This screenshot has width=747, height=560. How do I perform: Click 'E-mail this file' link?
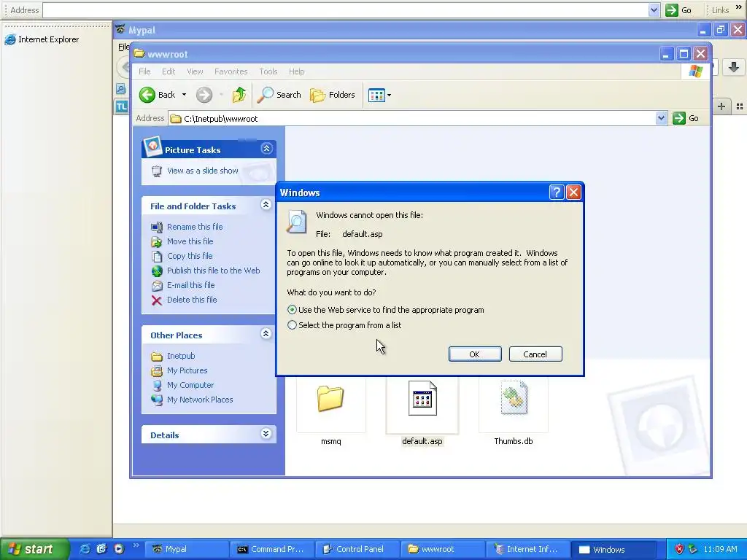[x=190, y=285]
